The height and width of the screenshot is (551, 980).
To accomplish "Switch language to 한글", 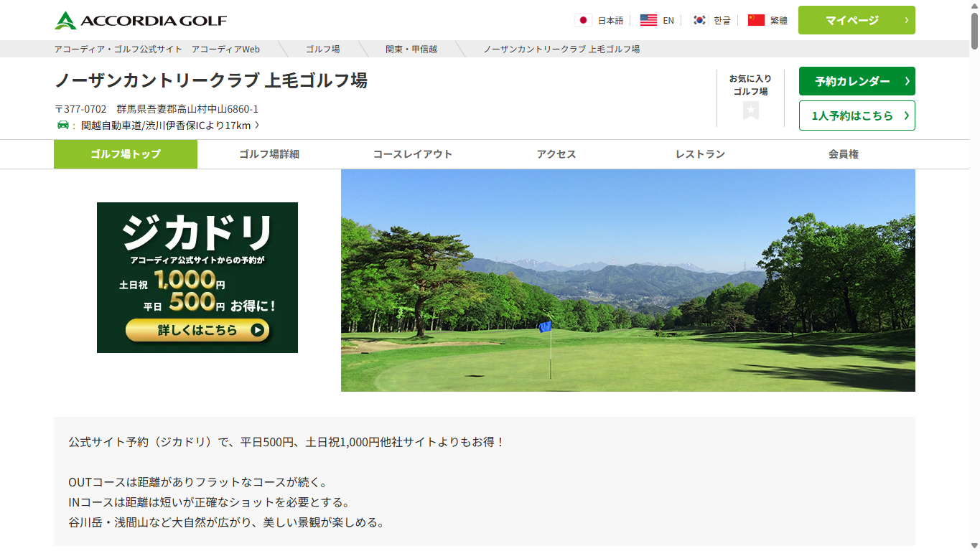I will tap(722, 20).
